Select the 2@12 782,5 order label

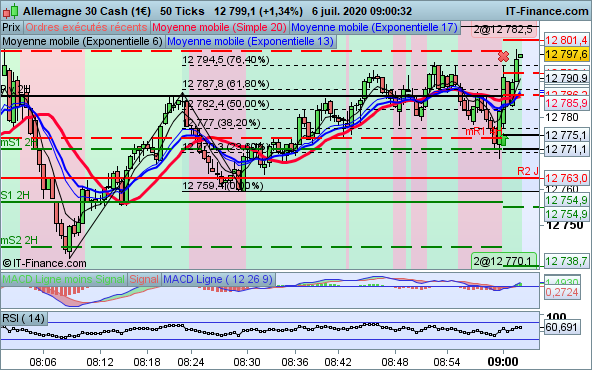coord(503,29)
